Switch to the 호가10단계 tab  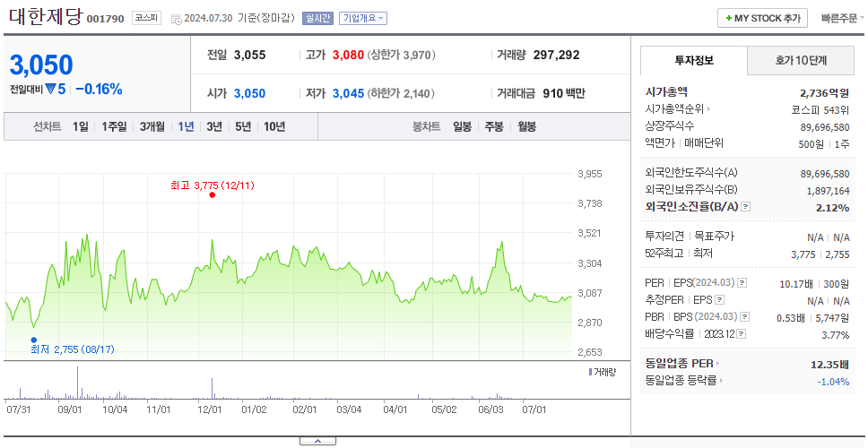coord(801,60)
